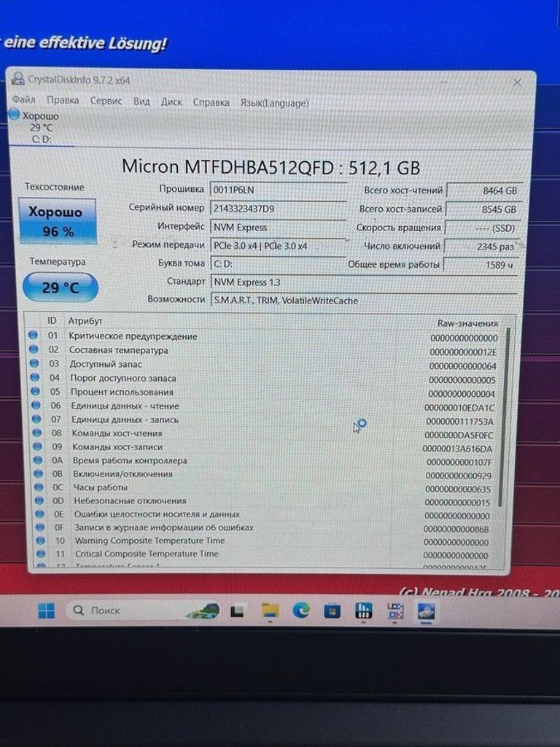The height and width of the screenshot is (747, 560).
Task: Click status dot for Команды хост-записи row
Action: click(x=37, y=446)
